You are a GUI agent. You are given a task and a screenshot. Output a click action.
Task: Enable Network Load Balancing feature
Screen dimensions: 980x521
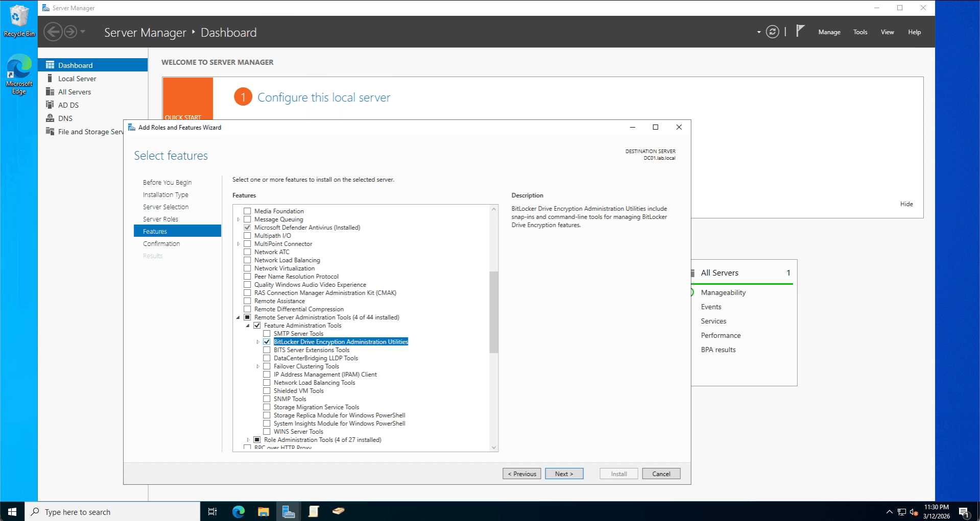point(247,260)
